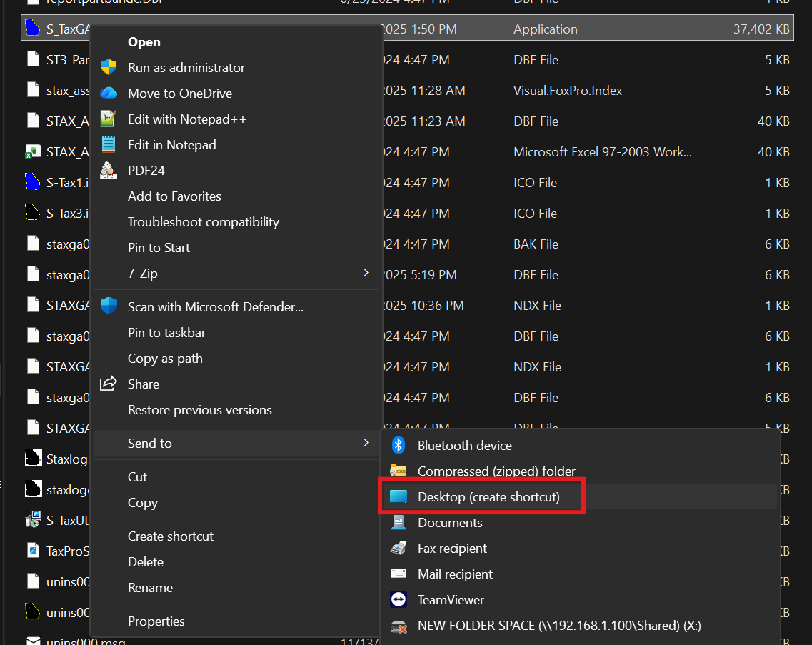Expand the 7-Zip submenu arrow
This screenshot has height=645, width=812.
click(x=366, y=274)
